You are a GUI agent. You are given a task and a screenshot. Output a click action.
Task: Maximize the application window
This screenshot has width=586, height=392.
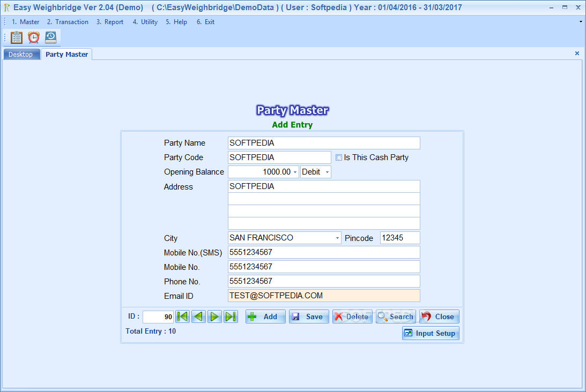[565, 7]
